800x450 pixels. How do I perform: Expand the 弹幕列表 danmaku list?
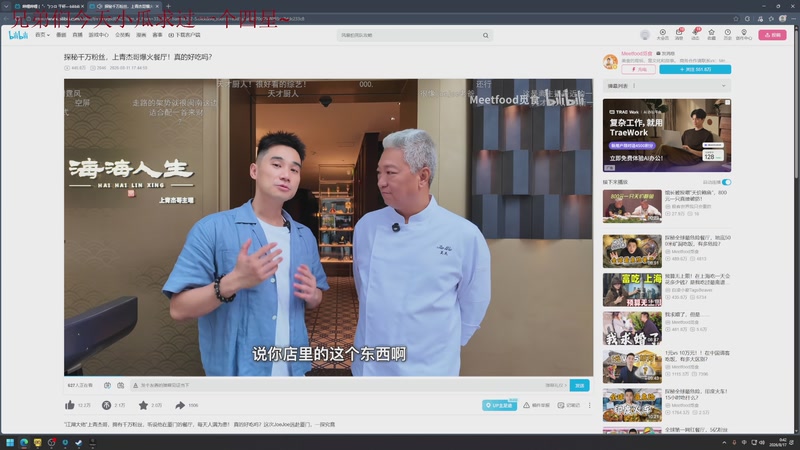(723, 86)
